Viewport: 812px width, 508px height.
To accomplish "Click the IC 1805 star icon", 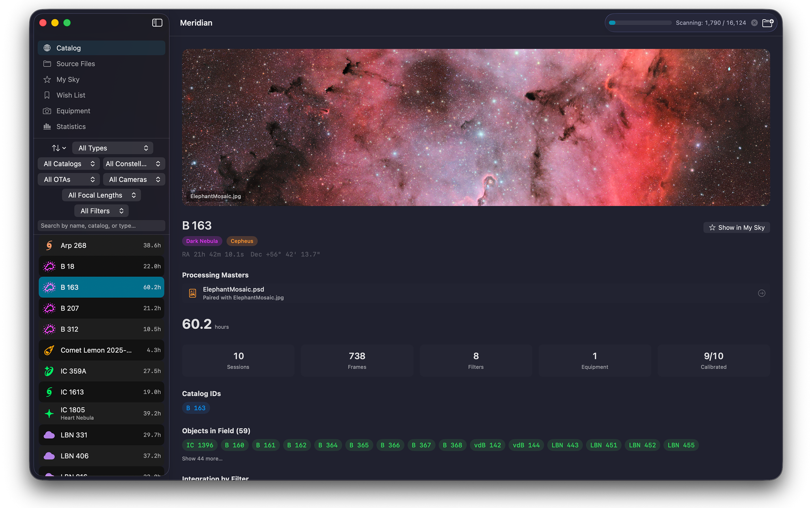I will point(49,414).
